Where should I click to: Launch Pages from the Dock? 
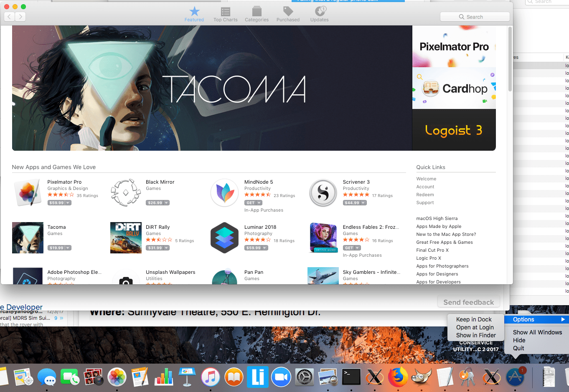click(140, 377)
